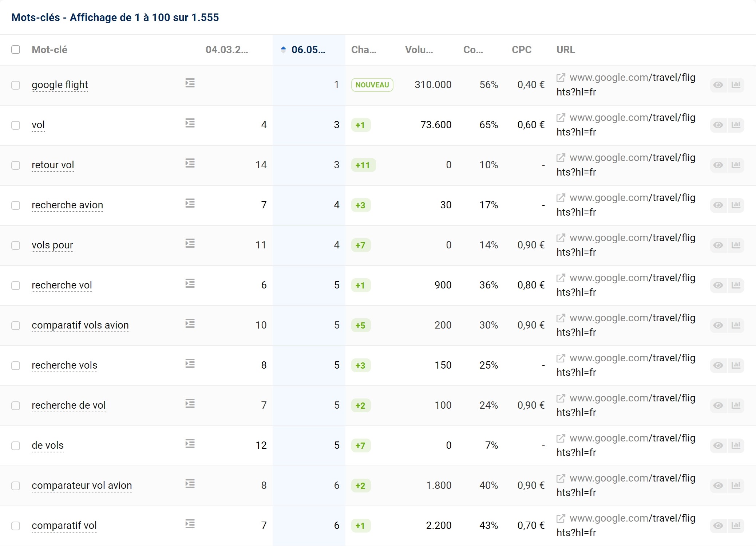
Task: Open external link icon in google flight row
Action: pos(561,78)
